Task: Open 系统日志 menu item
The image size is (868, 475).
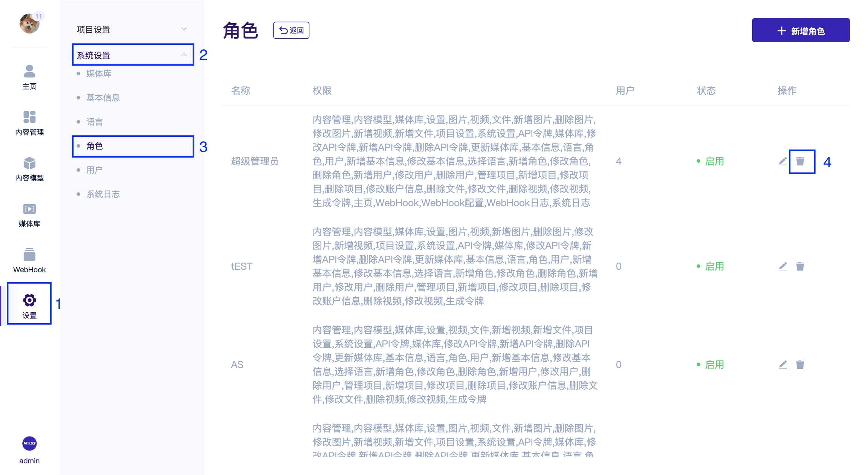Action: (103, 194)
